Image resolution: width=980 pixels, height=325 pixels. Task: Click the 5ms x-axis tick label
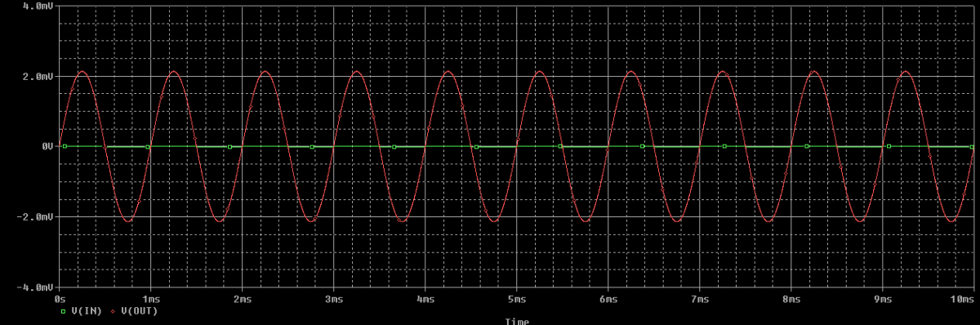[517, 301]
